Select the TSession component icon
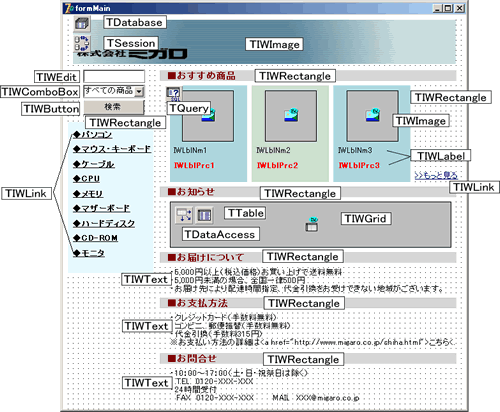500x412 pixels. pos(82,43)
